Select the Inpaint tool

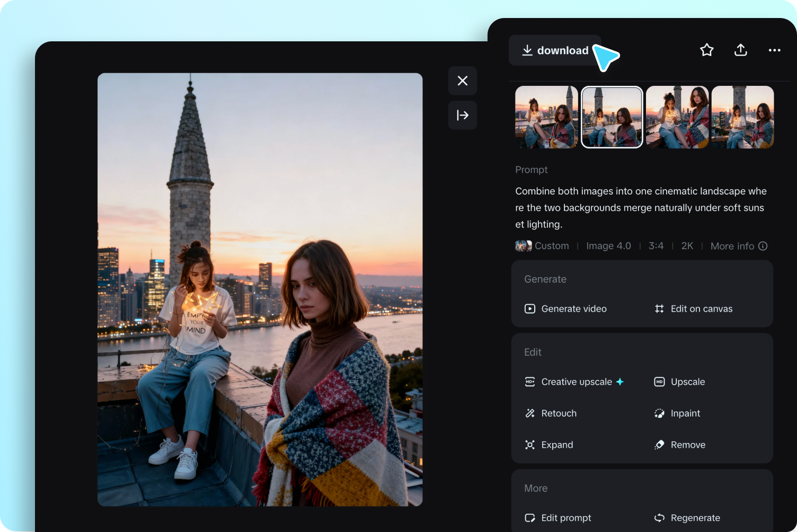tap(677, 413)
